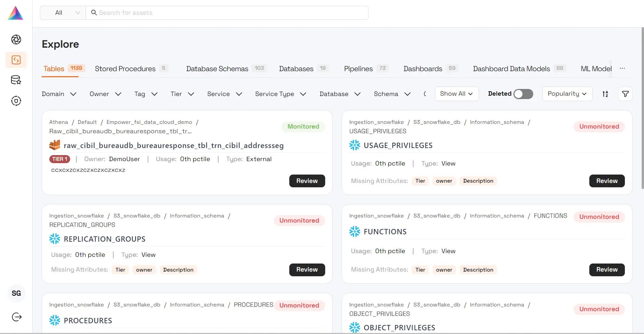Screen dimensions: 644x334
Task: Toggle sort order icon
Action: point(605,94)
